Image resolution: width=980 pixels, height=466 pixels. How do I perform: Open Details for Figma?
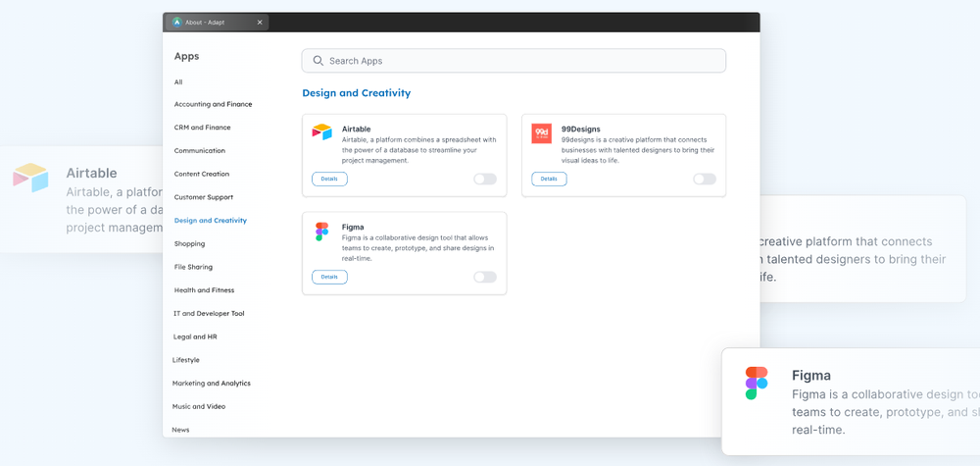click(329, 277)
